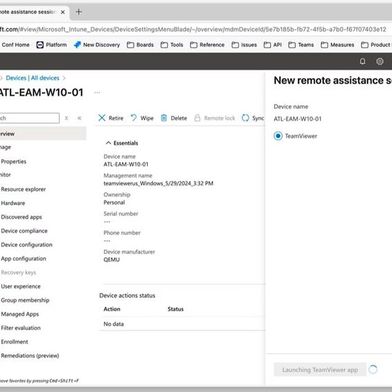Open the API bookmarks folder
This screenshot has height=392, width=392.
point(273,45)
